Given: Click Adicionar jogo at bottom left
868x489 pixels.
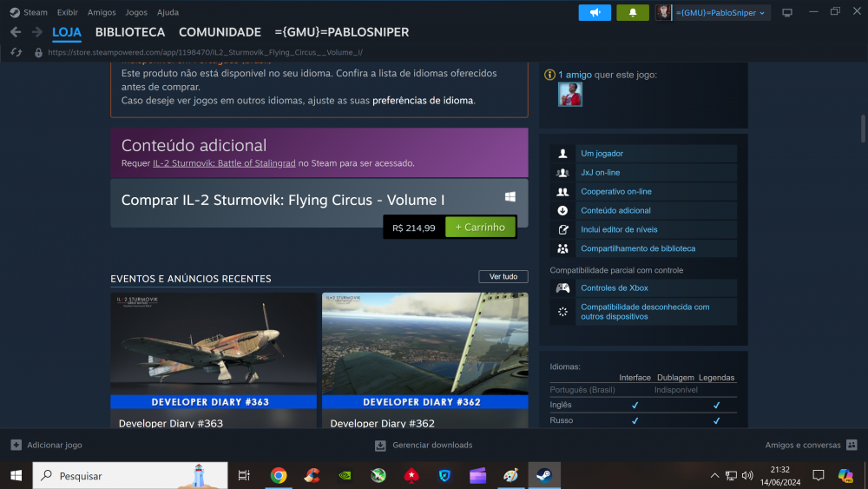Looking at the screenshot, I should 54,445.
